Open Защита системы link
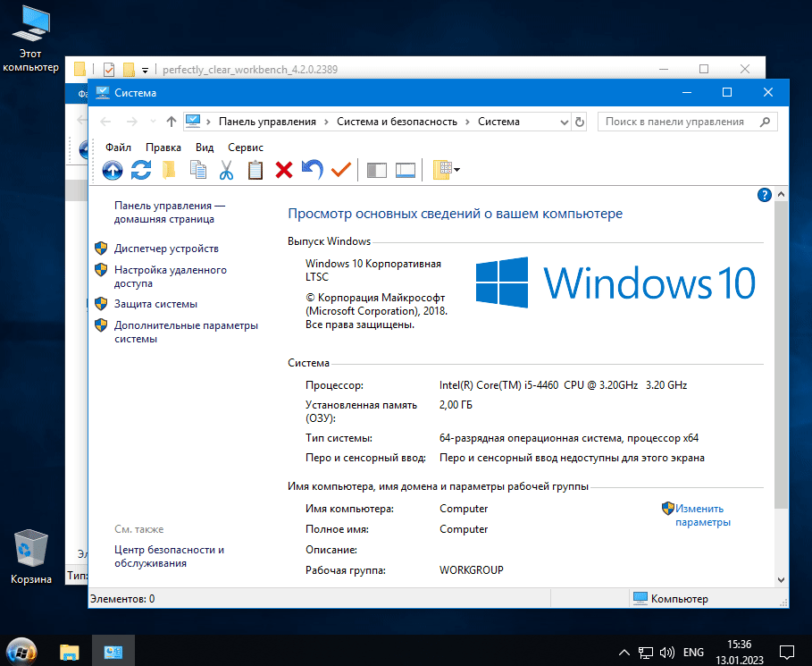Viewport: 812px width, 666px height. coord(155,304)
